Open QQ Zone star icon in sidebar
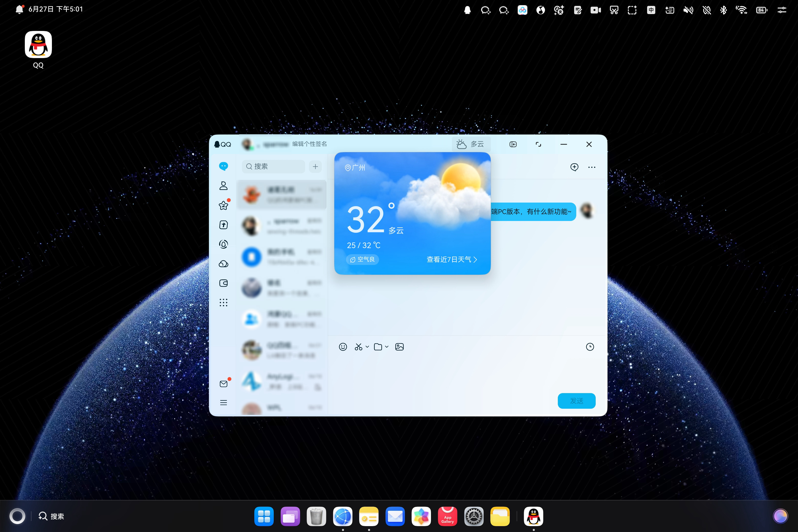 223,205
